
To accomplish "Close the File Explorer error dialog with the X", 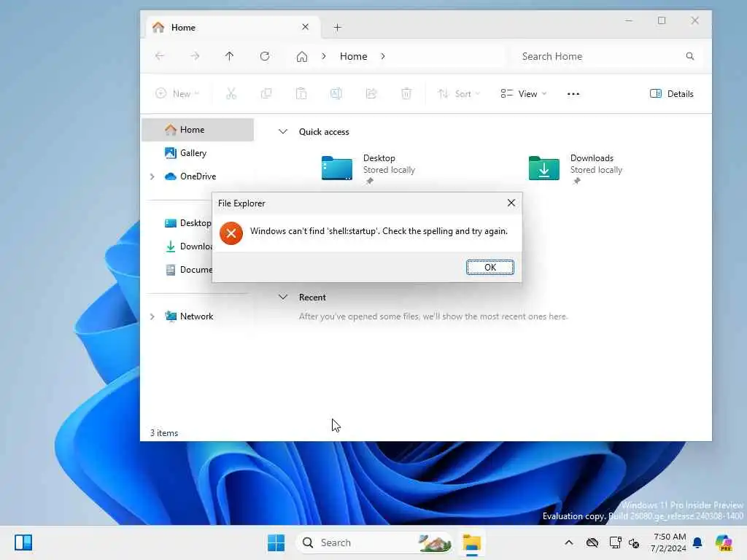I will 511,203.
